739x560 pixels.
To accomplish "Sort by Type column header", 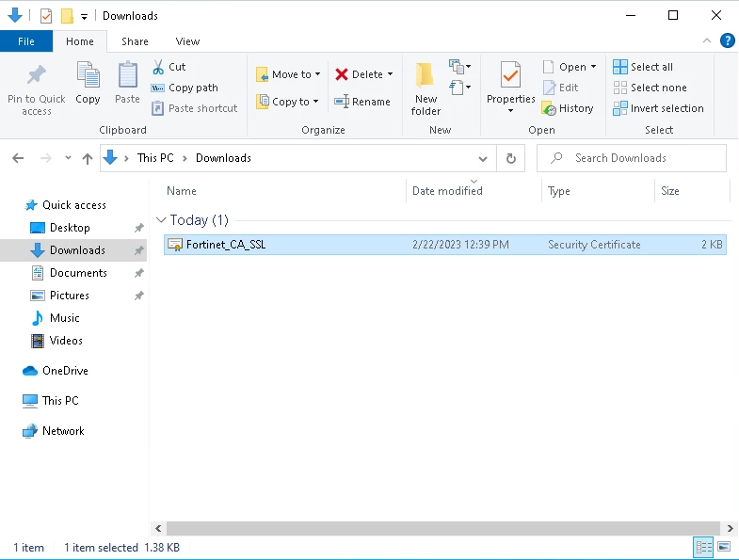I will [559, 191].
